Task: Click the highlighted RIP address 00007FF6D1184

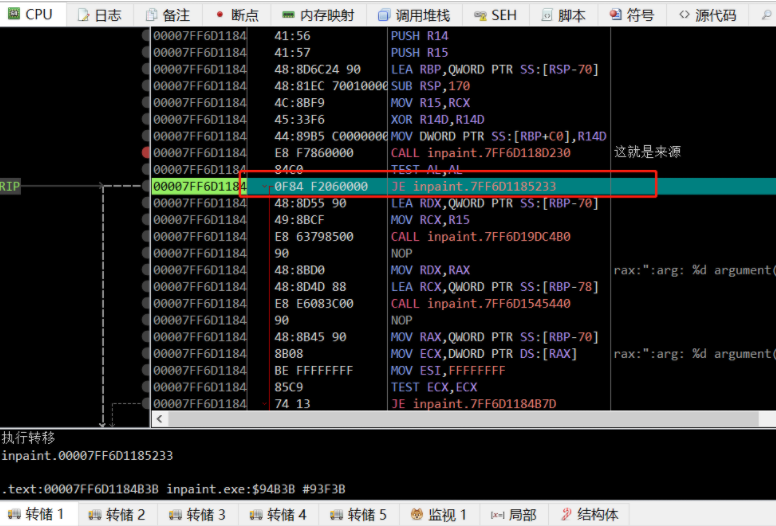Action: pyautogui.click(x=199, y=187)
